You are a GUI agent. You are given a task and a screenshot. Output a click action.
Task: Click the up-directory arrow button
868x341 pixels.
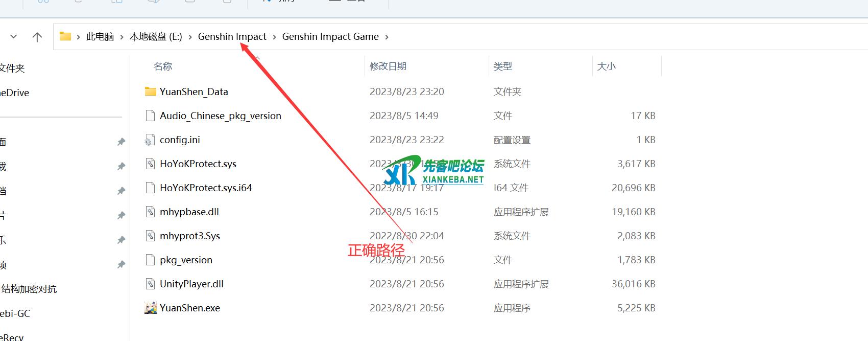[37, 37]
